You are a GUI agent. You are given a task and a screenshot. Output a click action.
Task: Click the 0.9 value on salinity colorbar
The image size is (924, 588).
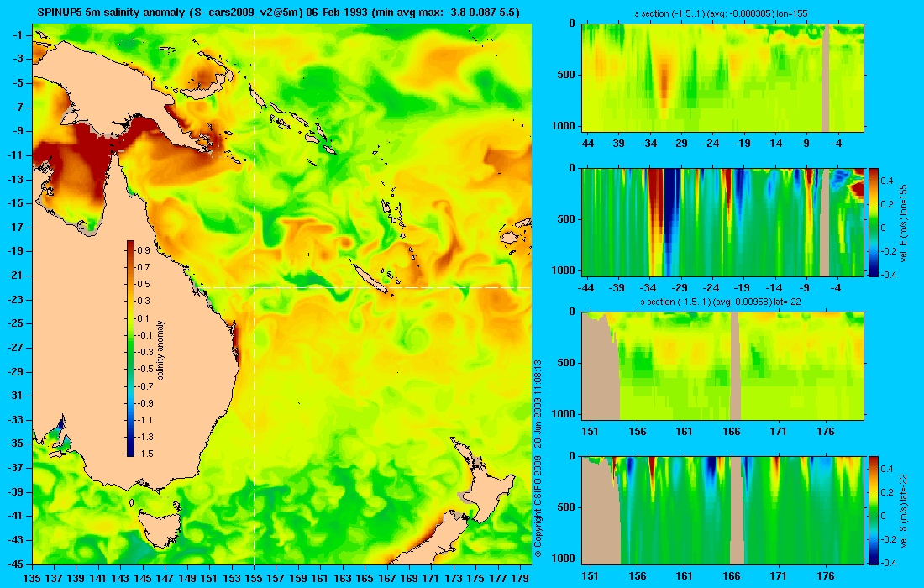pyautogui.click(x=144, y=250)
